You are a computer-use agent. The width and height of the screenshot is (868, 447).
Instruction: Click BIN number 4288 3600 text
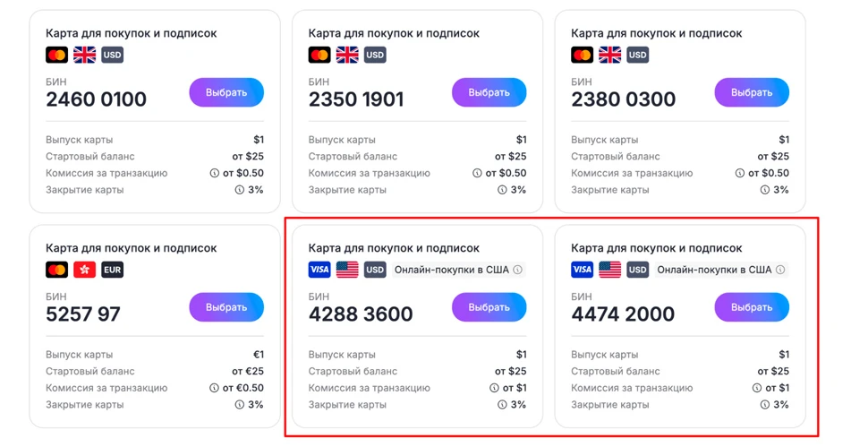pyautogui.click(x=361, y=314)
